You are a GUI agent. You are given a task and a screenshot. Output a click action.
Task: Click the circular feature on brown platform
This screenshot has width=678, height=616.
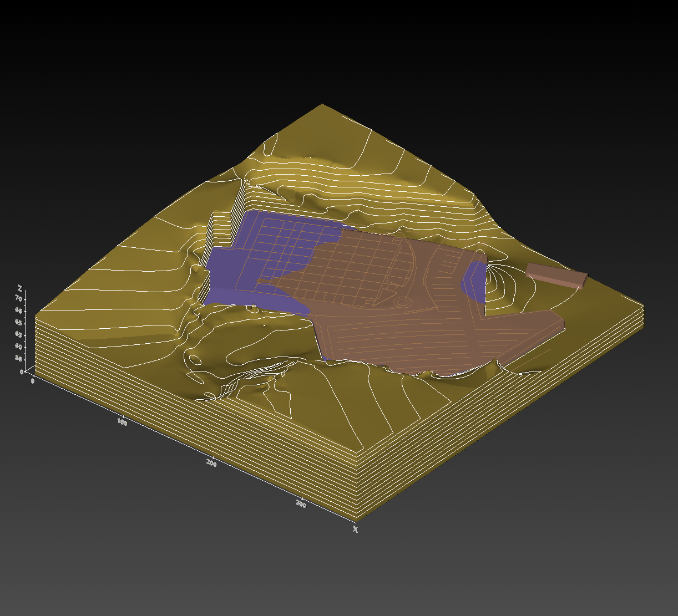402,302
